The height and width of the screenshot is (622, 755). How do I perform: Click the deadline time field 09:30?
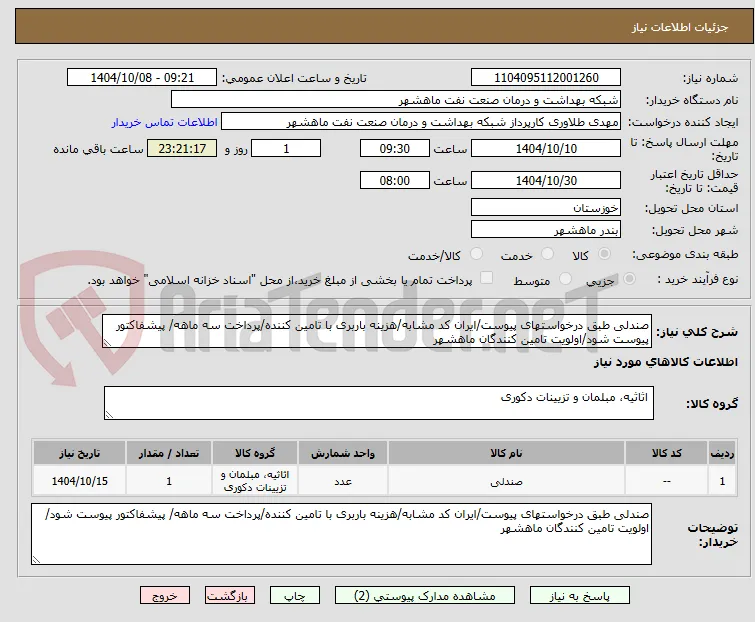coord(395,148)
